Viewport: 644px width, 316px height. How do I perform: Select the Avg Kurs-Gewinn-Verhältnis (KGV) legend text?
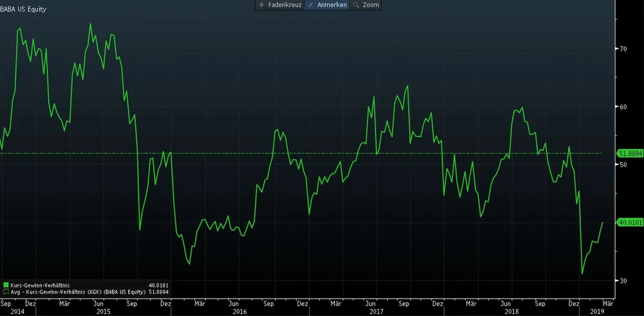coord(77,291)
